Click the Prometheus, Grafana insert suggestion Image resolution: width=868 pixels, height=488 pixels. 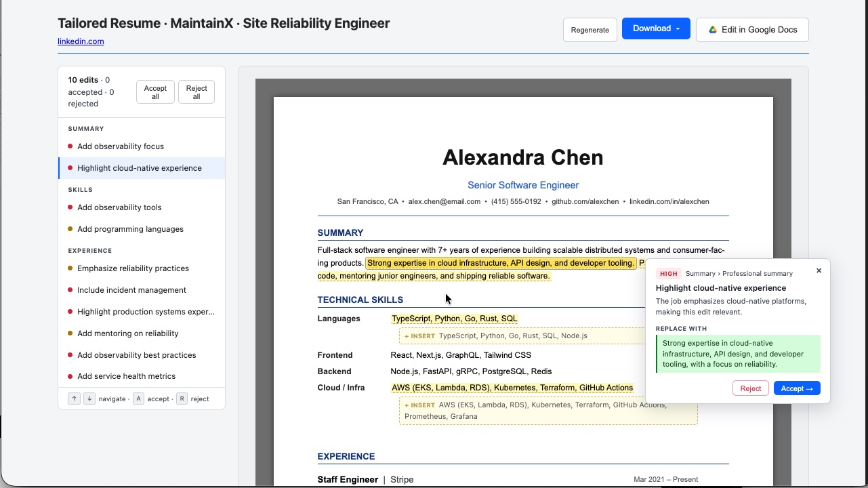[548, 411]
